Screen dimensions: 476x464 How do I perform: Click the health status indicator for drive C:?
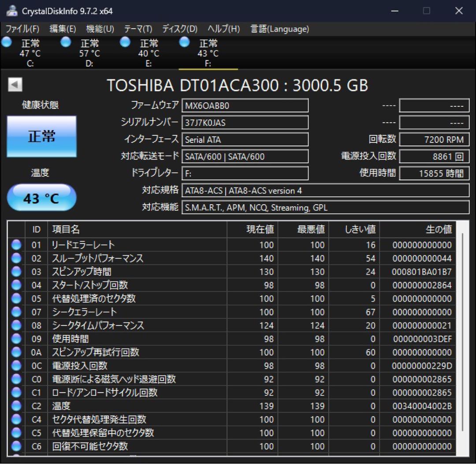(7, 42)
